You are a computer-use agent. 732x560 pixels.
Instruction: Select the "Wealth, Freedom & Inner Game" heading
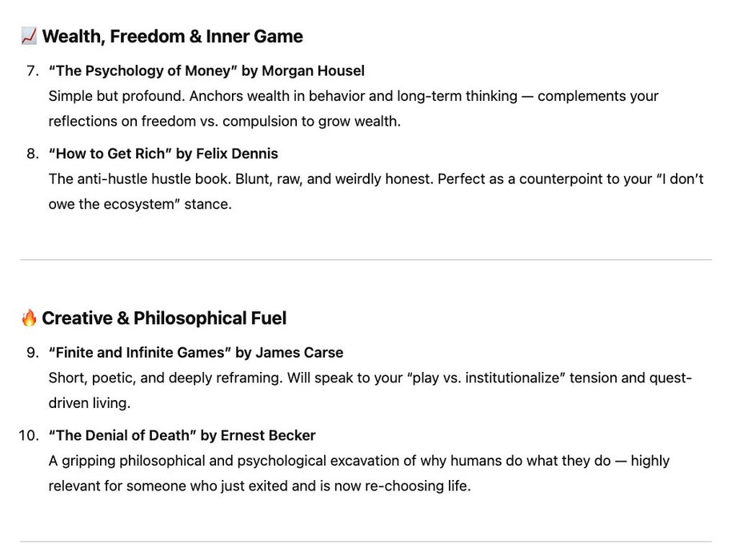coord(172,37)
